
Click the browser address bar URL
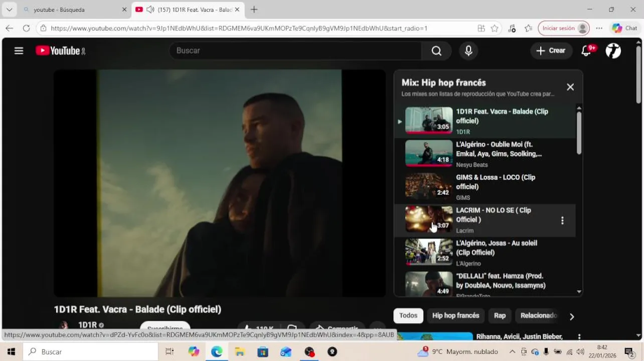tap(239, 28)
